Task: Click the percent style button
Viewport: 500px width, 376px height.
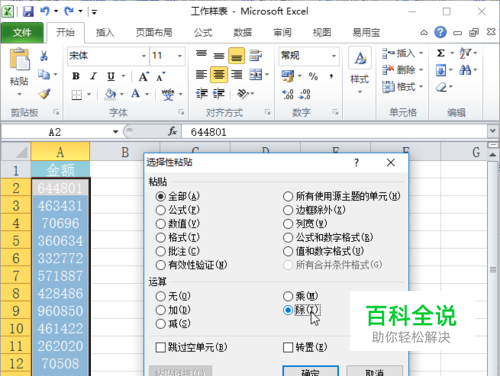Action: pos(313,76)
